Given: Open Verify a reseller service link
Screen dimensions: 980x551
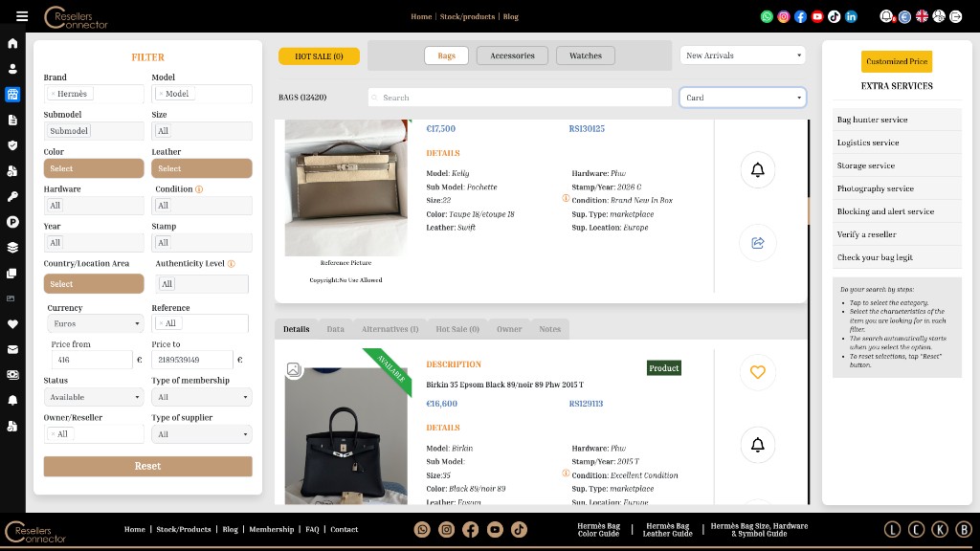Looking at the screenshot, I should click(x=896, y=234).
